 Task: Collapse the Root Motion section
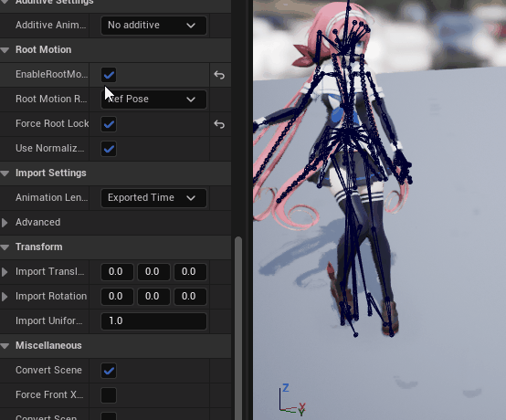(x=5, y=50)
